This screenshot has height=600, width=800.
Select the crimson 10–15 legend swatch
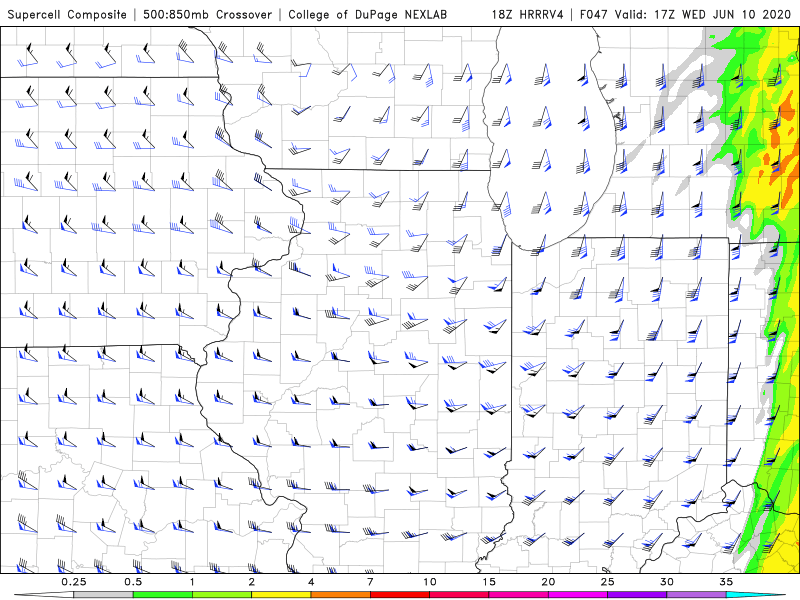(x=459, y=595)
